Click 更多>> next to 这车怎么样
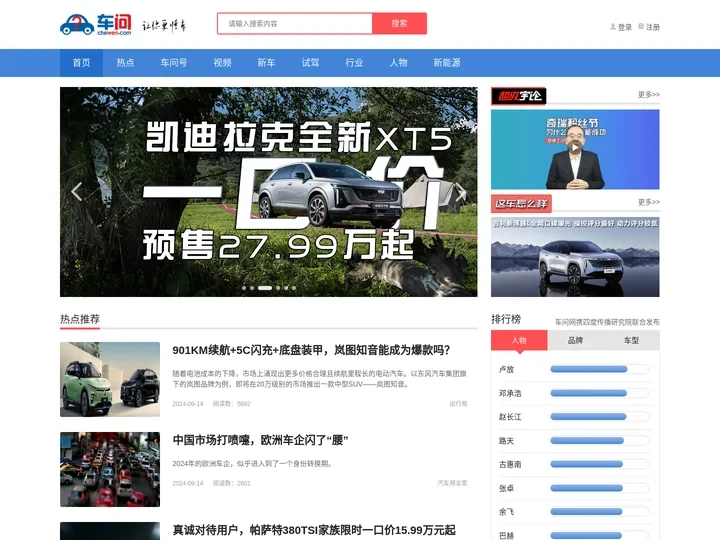This screenshot has width=720, height=540. click(x=648, y=202)
